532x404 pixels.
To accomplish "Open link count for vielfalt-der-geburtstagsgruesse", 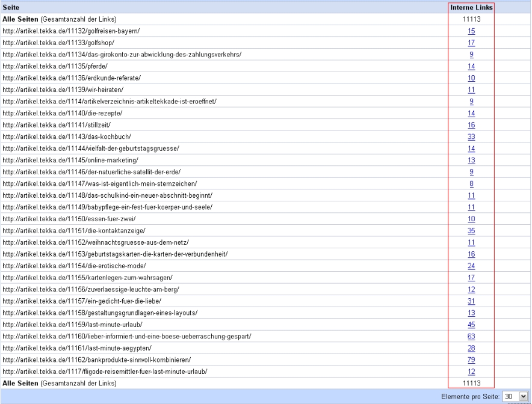I will coord(471,148).
